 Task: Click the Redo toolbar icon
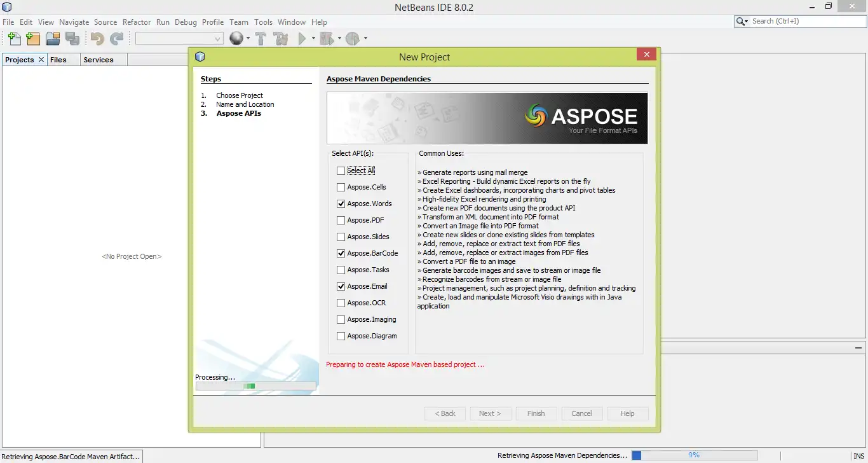[x=116, y=39]
